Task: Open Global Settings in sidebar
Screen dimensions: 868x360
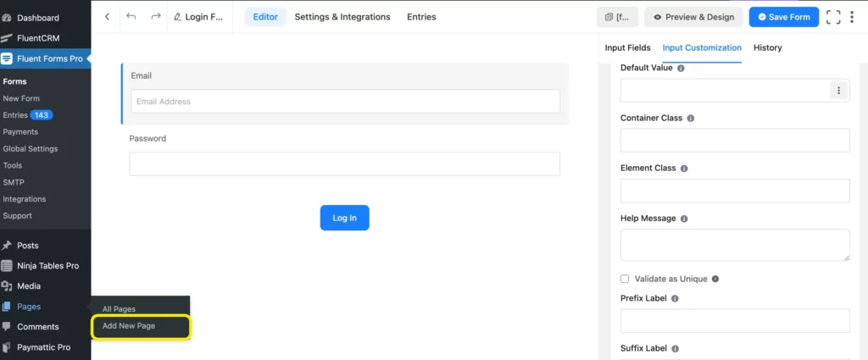Action: (31, 149)
